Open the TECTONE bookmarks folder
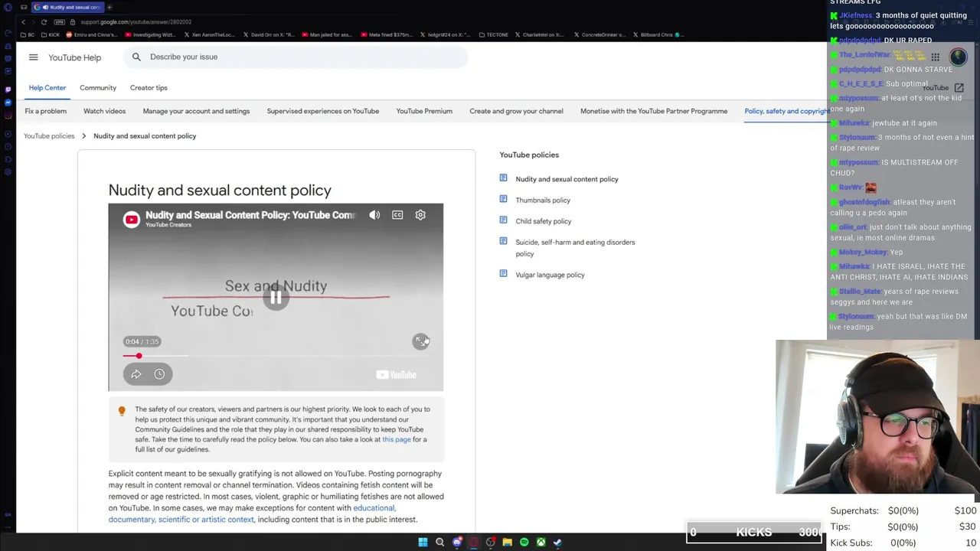Screen dimensions: 980x551 pos(493,34)
